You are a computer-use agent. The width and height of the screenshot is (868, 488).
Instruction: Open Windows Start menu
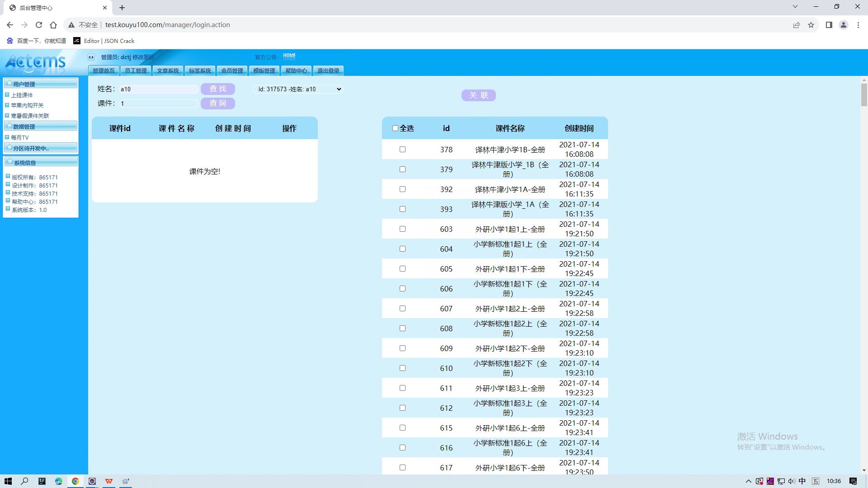(x=8, y=481)
